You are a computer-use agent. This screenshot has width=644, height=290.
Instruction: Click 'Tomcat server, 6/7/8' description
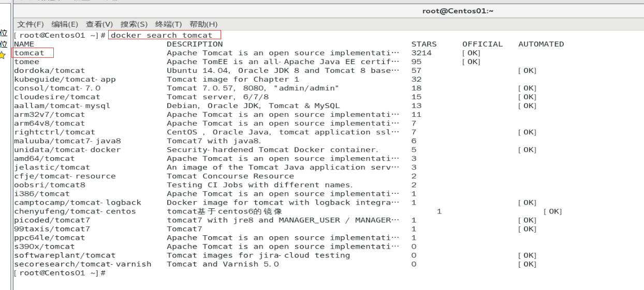tap(218, 97)
